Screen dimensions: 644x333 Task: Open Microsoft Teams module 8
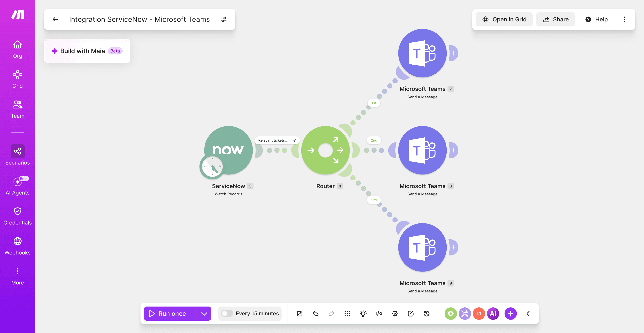[x=422, y=150]
